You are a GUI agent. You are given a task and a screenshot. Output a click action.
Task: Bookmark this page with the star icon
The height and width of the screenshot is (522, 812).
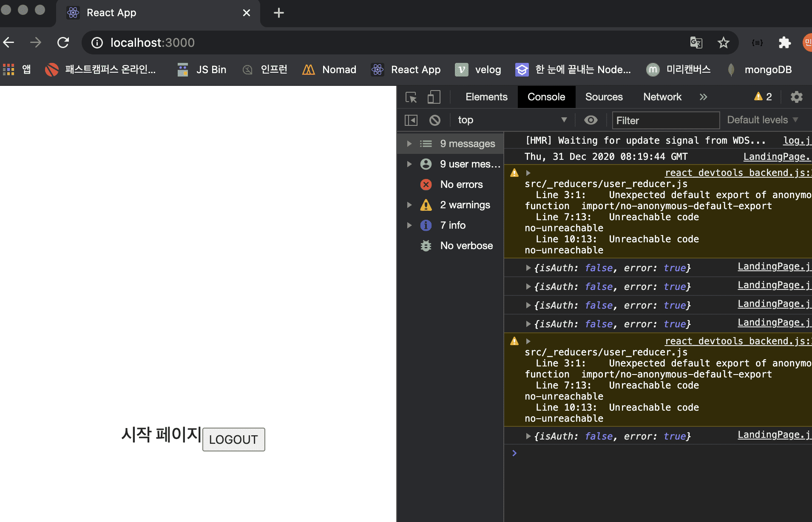(x=723, y=43)
